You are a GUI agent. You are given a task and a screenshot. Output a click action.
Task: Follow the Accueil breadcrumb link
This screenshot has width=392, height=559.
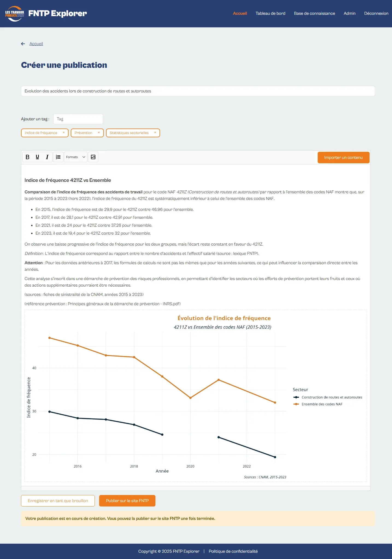coord(36,44)
